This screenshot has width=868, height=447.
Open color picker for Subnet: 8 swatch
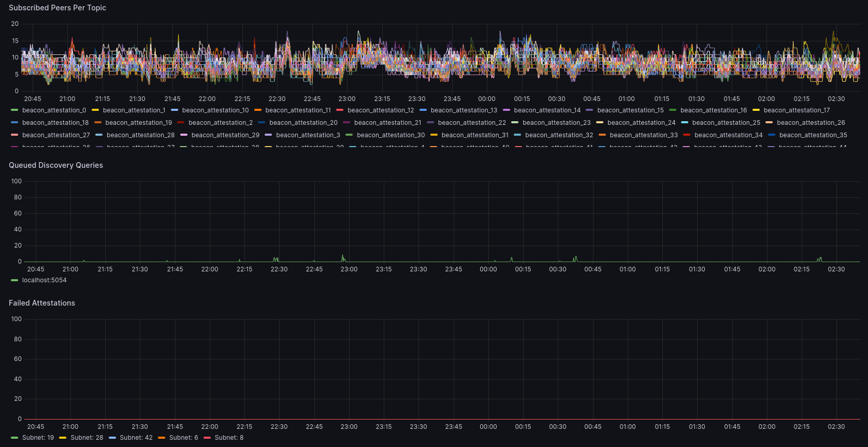pyautogui.click(x=207, y=438)
